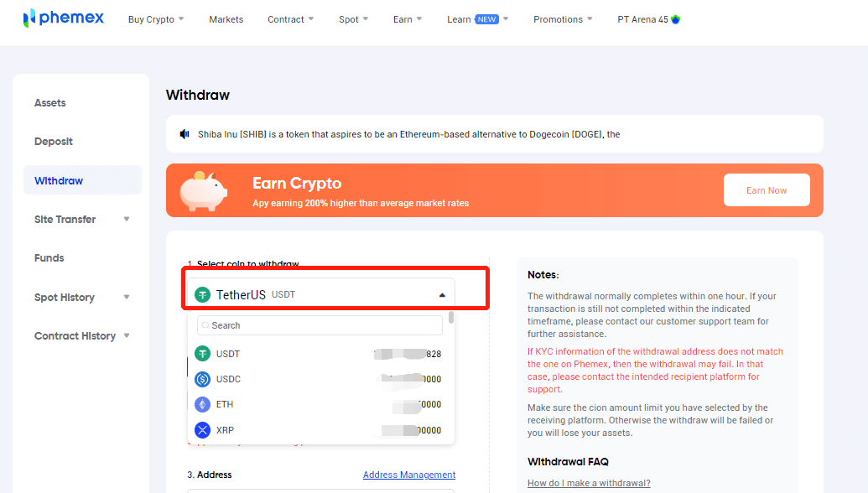This screenshot has width=868, height=493.
Task: Select Markets in the top navigation
Action: 226,18
